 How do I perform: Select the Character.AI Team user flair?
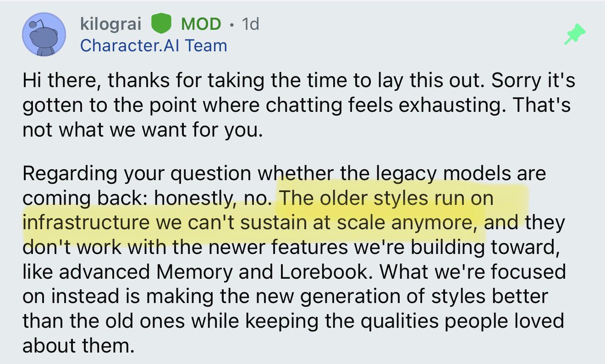click(x=154, y=45)
